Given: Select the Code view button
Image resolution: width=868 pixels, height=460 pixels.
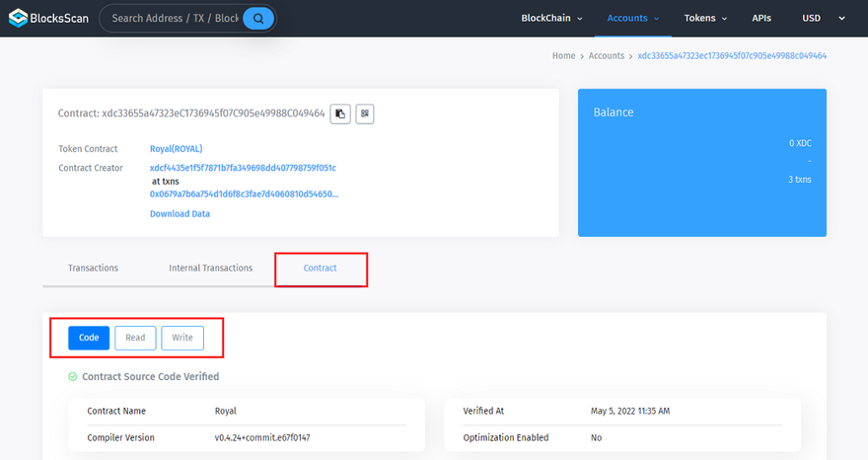Looking at the screenshot, I should (89, 338).
